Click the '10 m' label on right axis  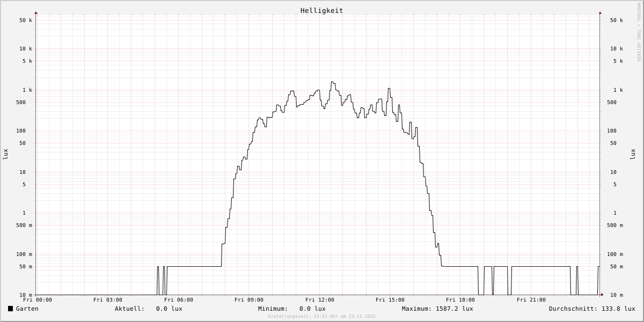tap(617, 295)
